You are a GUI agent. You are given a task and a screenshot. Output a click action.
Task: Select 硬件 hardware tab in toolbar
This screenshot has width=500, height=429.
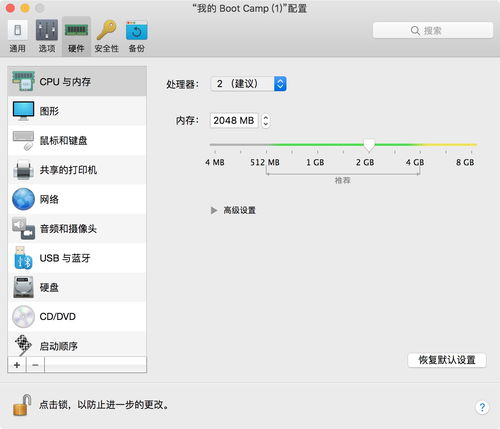76,36
